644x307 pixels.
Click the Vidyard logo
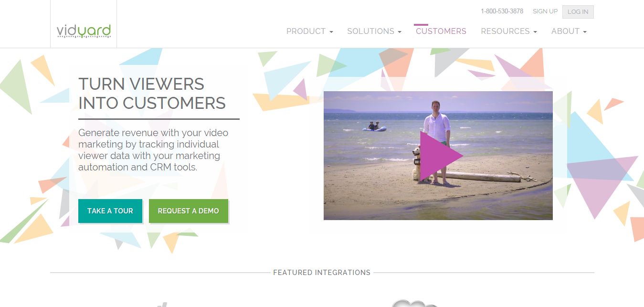[x=84, y=32]
